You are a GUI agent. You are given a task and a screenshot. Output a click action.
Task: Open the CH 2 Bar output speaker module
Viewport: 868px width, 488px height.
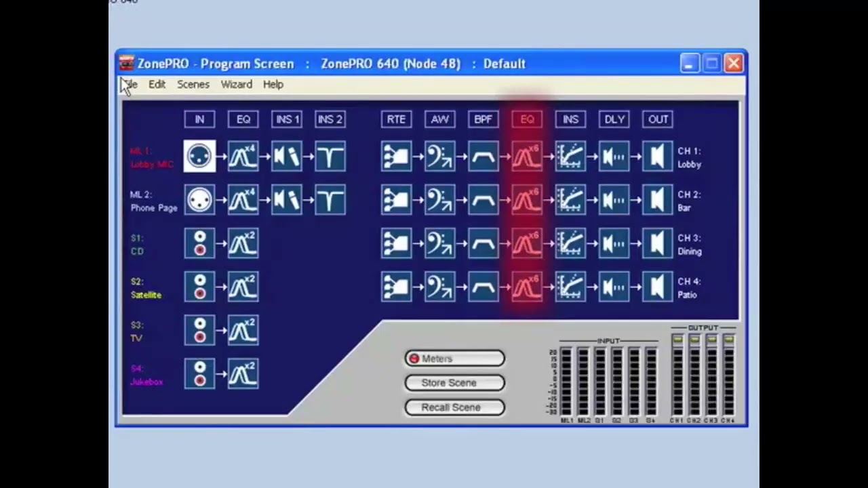(x=657, y=200)
